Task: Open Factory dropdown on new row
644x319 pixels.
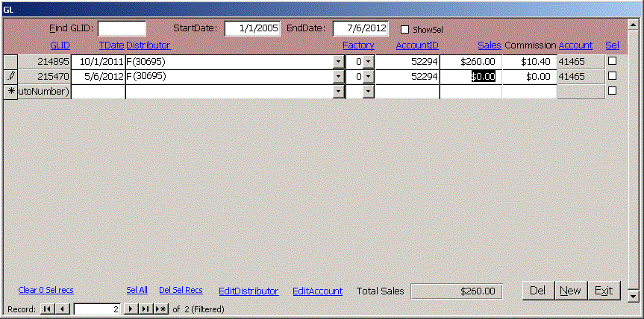Action: [369, 92]
